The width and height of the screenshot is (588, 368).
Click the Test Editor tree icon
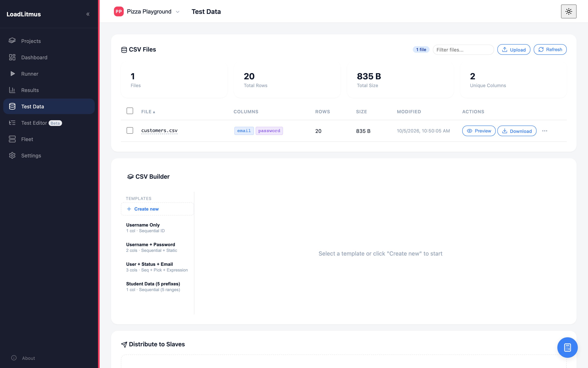pos(12,123)
